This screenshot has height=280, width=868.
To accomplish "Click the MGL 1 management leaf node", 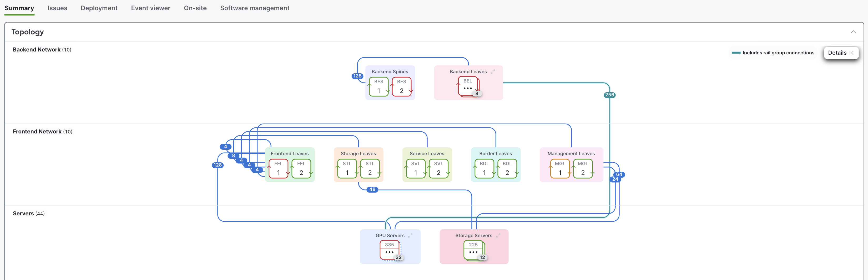I will tap(560, 169).
